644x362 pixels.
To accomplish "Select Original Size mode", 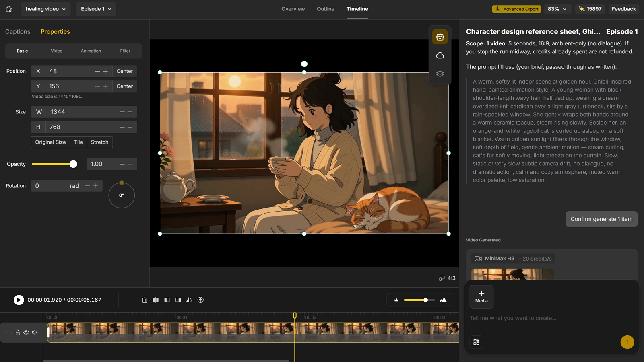I will [x=50, y=142].
